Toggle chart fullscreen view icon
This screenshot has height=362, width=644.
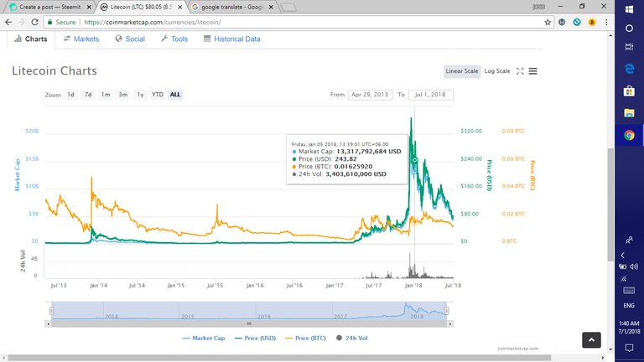(x=520, y=71)
